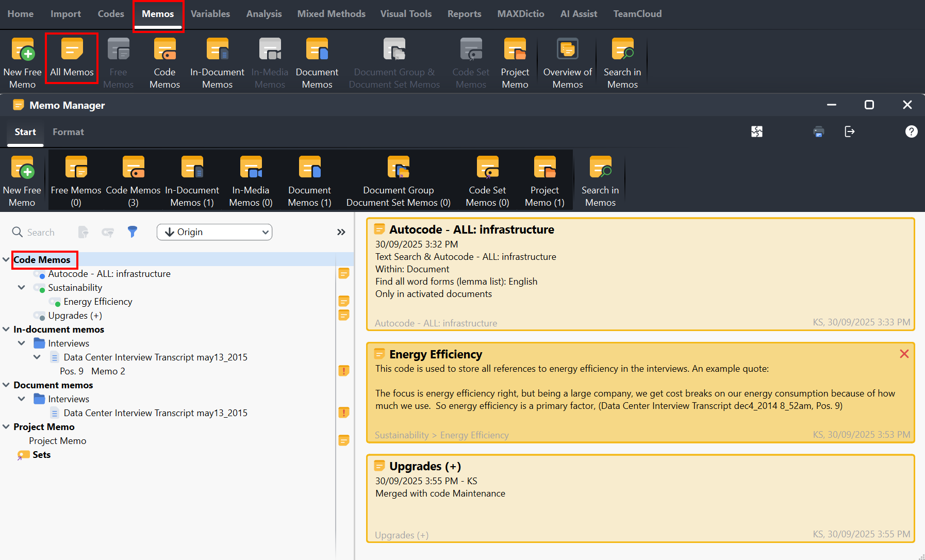
Task: Click the memo icon on the Energy Efficiency row
Action: 344,301
